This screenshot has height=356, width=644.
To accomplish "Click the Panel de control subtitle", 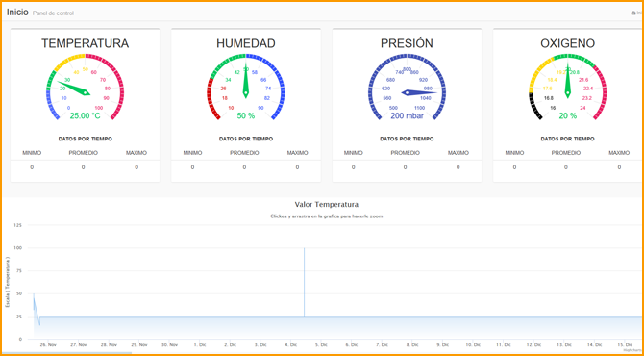I will 54,13.
